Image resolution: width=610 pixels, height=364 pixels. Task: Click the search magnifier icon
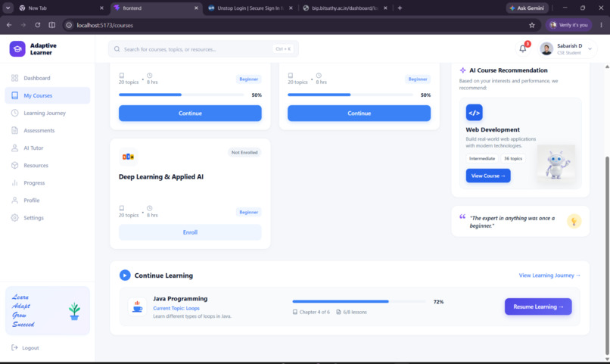[x=117, y=49]
